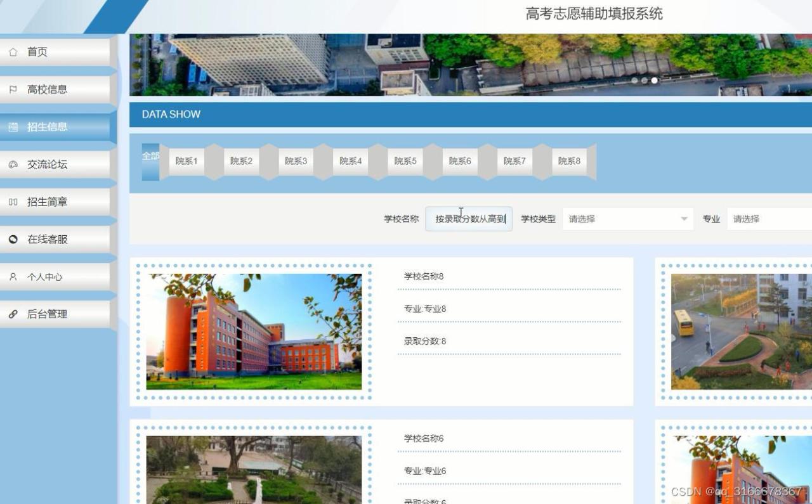
Task: Select the first banner carousel dot
Action: point(634,81)
